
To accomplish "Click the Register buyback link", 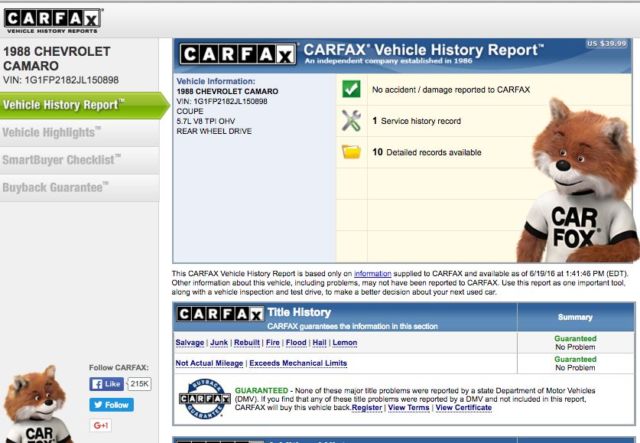I will click(367, 407).
